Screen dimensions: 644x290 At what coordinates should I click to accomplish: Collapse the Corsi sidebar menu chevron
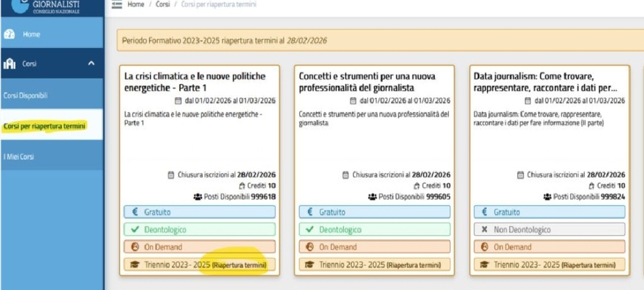coord(91,63)
